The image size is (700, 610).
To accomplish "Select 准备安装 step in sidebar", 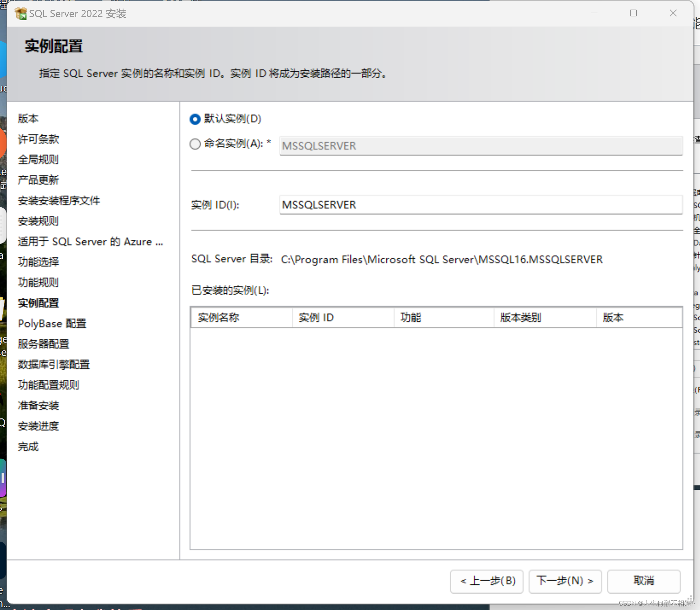I will [39, 405].
